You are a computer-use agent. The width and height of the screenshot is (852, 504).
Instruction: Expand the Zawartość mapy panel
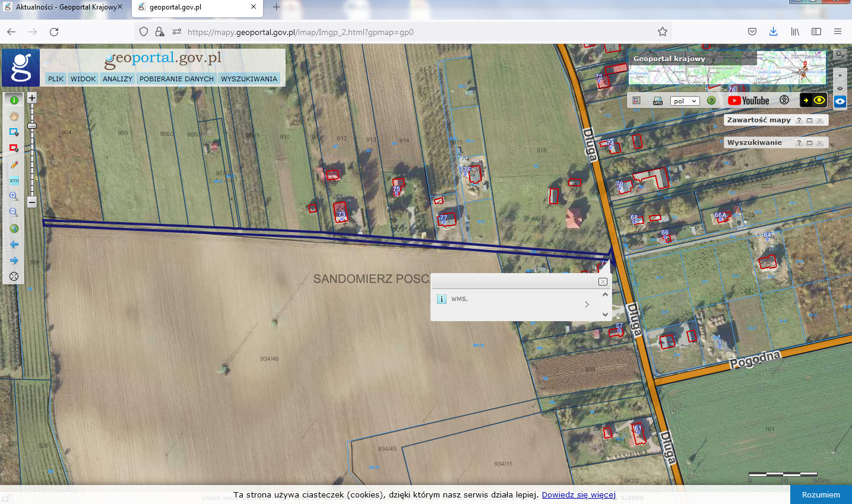809,120
